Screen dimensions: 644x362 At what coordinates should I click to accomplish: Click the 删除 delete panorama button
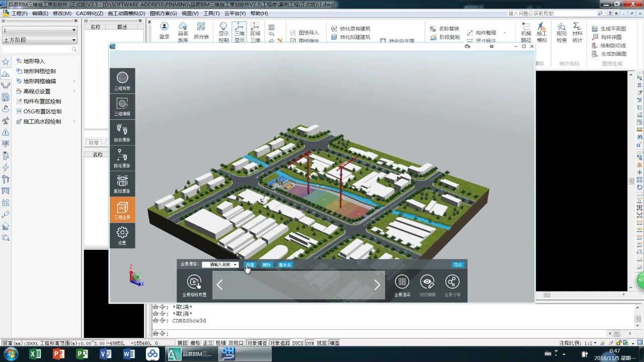267,264
